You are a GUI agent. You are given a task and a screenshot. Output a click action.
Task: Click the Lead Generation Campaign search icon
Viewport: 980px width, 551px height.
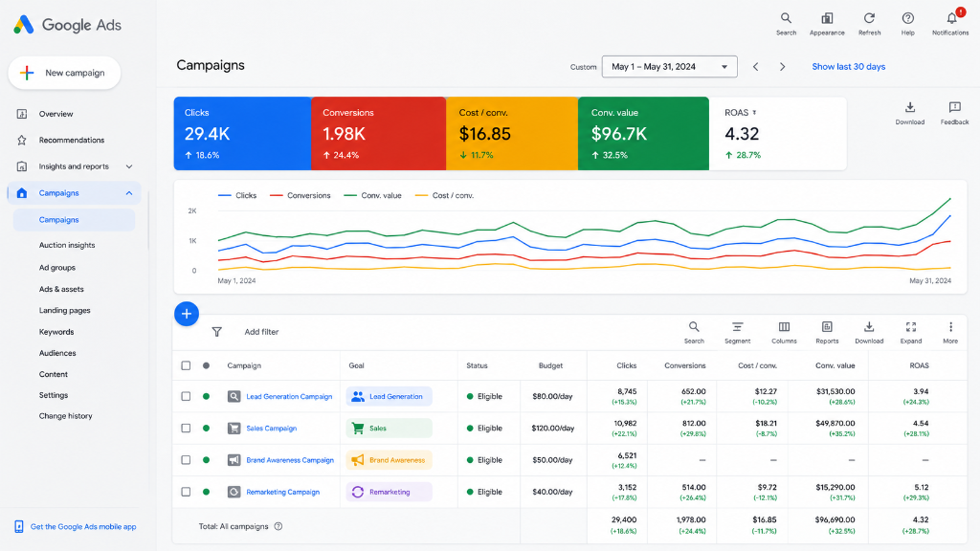click(234, 396)
